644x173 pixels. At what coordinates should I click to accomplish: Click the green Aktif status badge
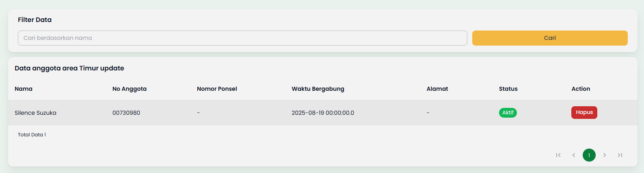click(x=508, y=113)
